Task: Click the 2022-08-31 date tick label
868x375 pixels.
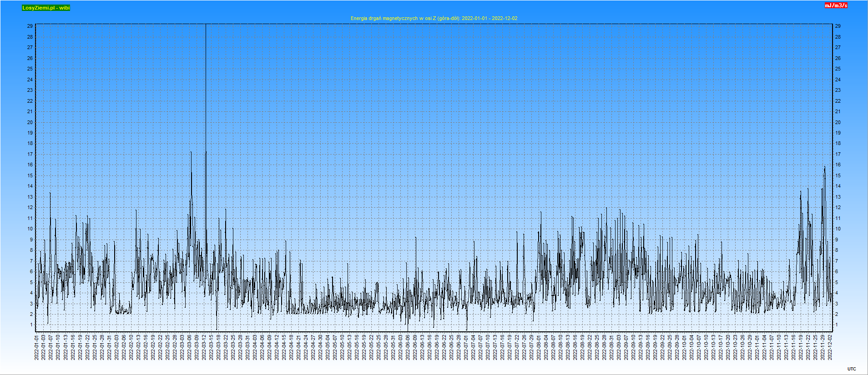Action: [x=611, y=348]
